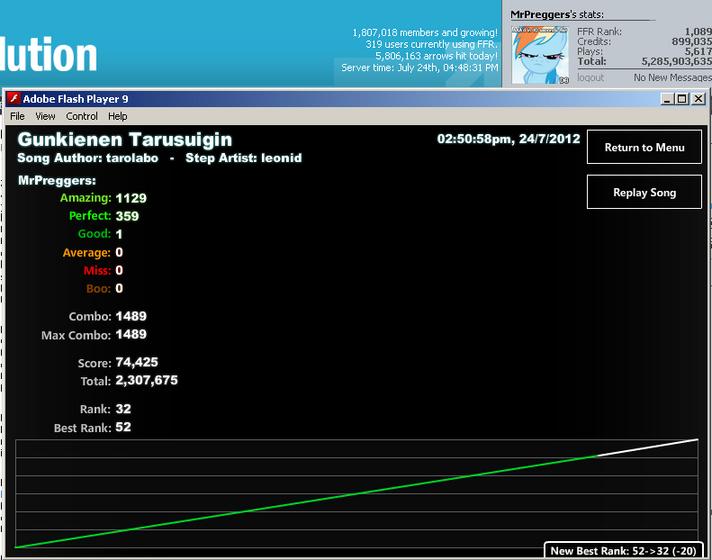Close the Flash Player window
This screenshot has width=712, height=560.
(x=698, y=99)
